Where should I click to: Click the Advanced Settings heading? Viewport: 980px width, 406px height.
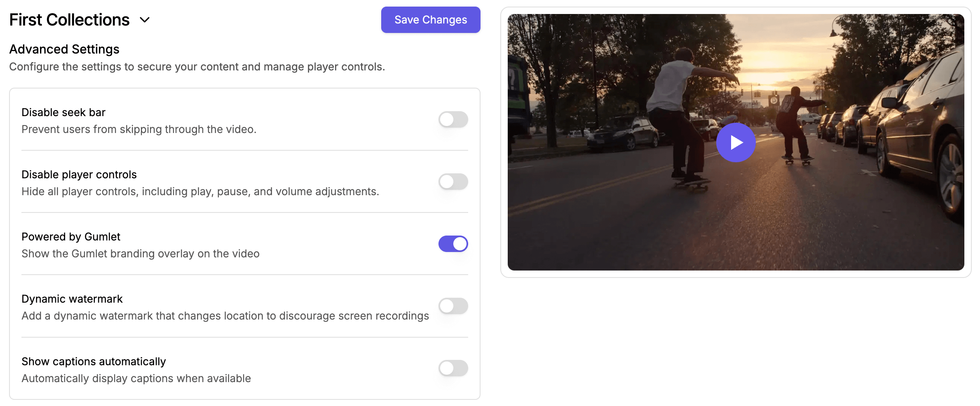tap(64, 49)
